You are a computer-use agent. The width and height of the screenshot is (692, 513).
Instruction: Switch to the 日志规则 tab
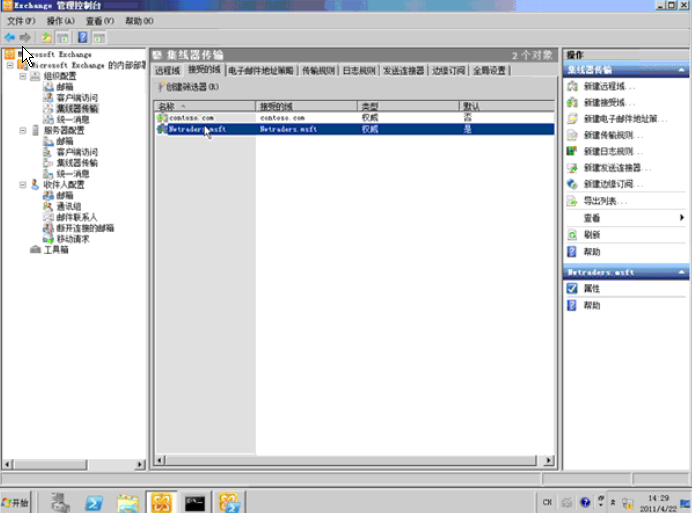click(359, 71)
